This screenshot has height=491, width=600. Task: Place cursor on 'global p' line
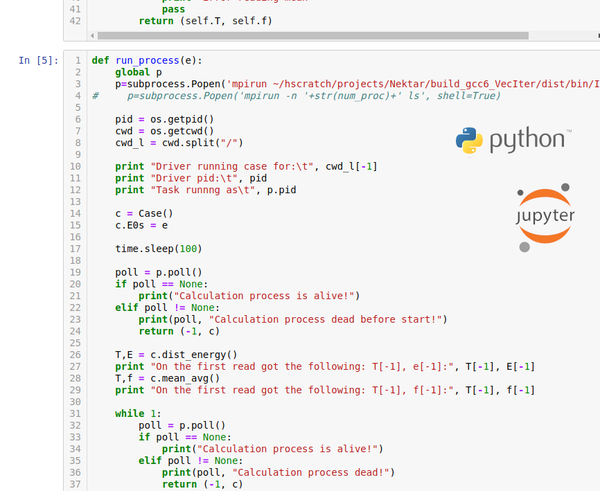pos(139,72)
